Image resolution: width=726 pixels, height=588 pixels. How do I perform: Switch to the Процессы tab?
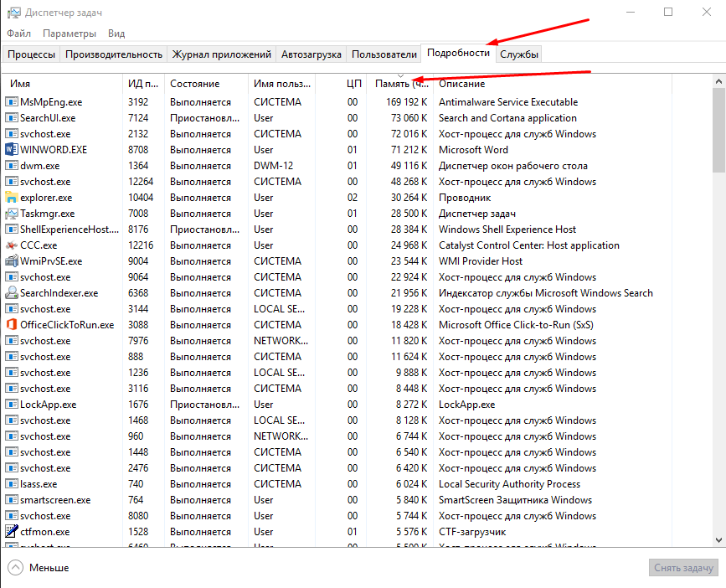[32, 54]
